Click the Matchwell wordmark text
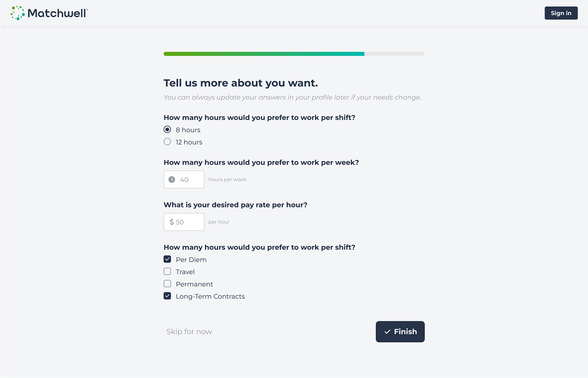 click(x=57, y=13)
